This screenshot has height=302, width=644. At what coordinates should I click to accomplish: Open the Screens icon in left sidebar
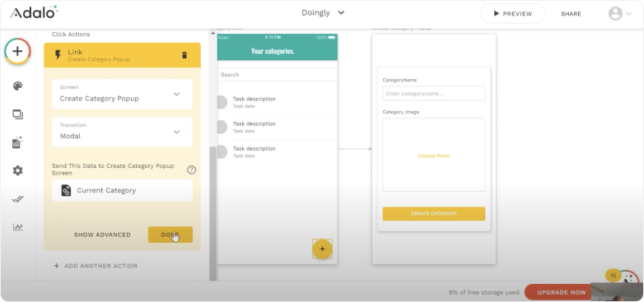coord(17,114)
